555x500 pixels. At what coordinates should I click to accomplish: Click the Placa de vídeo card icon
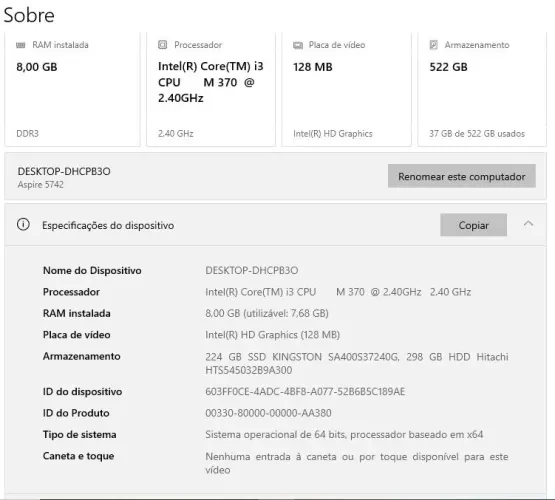click(x=298, y=45)
